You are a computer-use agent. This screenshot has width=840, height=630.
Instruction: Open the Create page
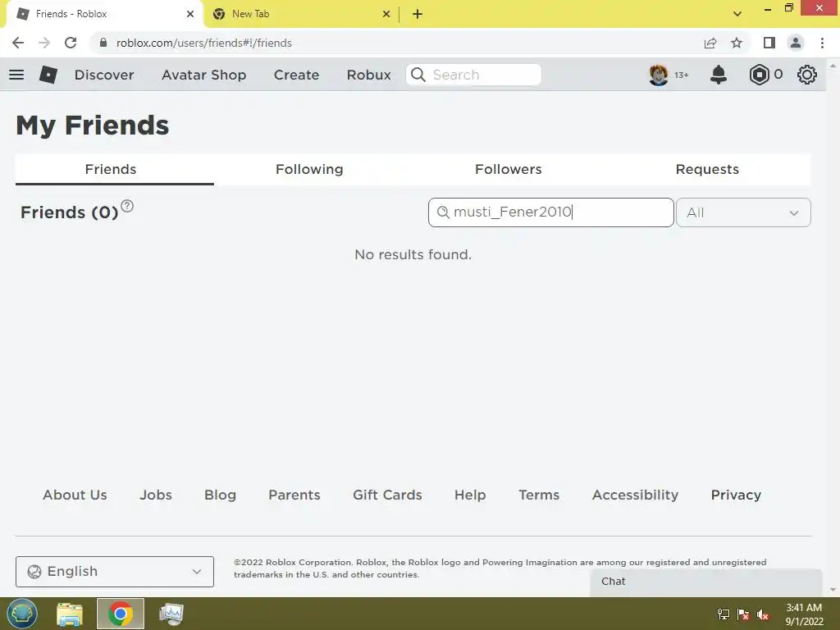tap(296, 75)
